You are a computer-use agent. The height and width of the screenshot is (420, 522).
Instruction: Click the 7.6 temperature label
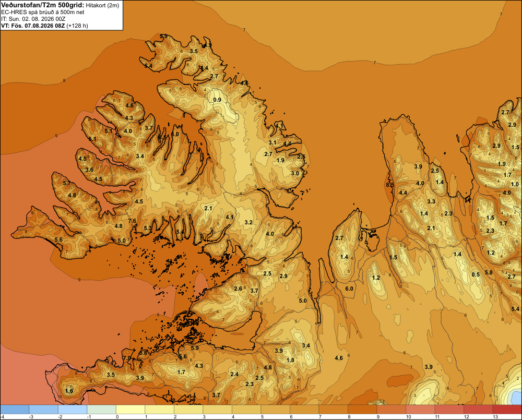(132, 221)
